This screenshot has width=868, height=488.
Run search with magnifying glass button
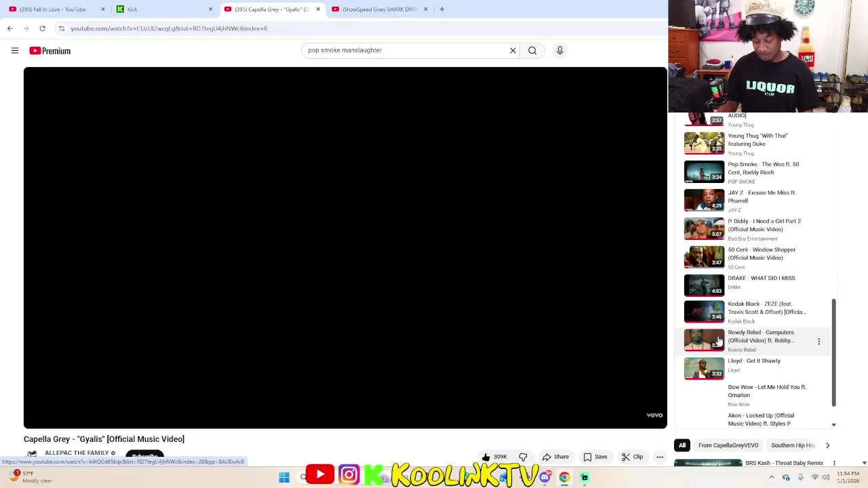click(x=532, y=50)
